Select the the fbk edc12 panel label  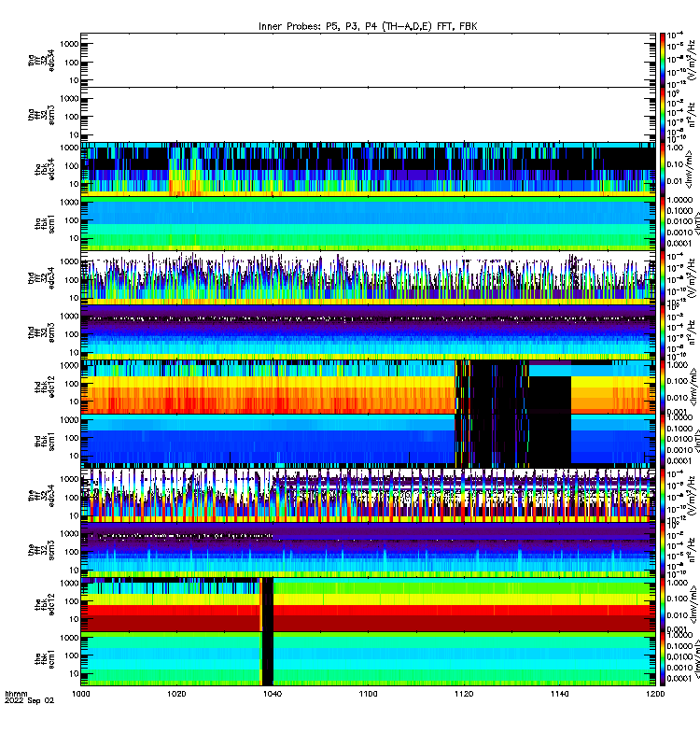pyautogui.click(x=44, y=604)
